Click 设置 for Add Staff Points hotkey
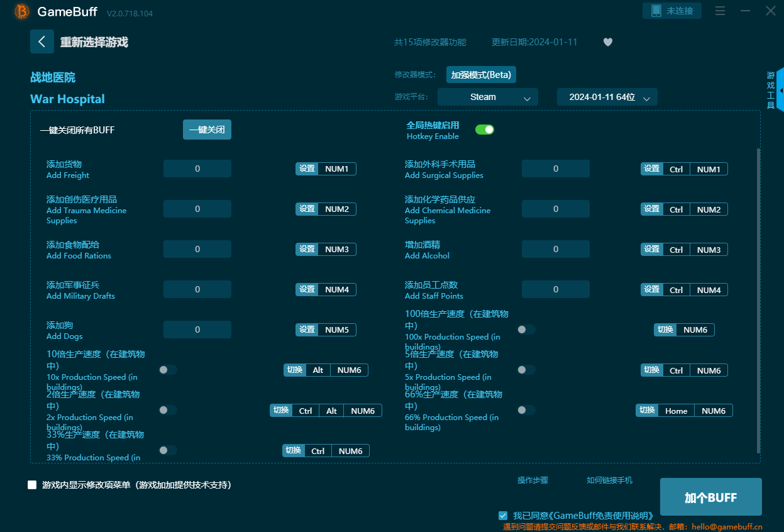Screen dimensions: 784x532 [x=652, y=289]
